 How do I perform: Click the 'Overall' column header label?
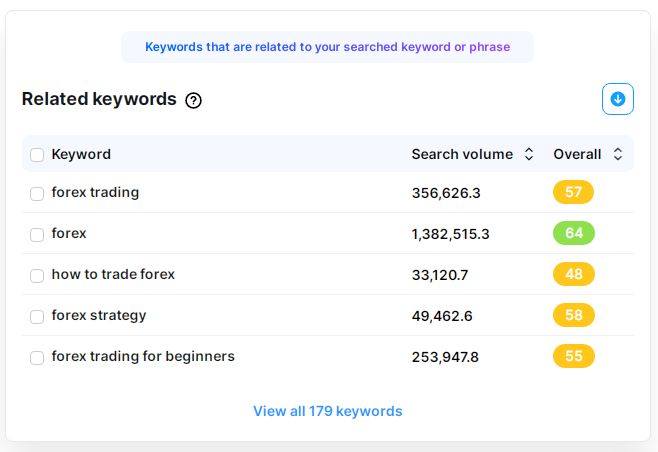pos(577,154)
